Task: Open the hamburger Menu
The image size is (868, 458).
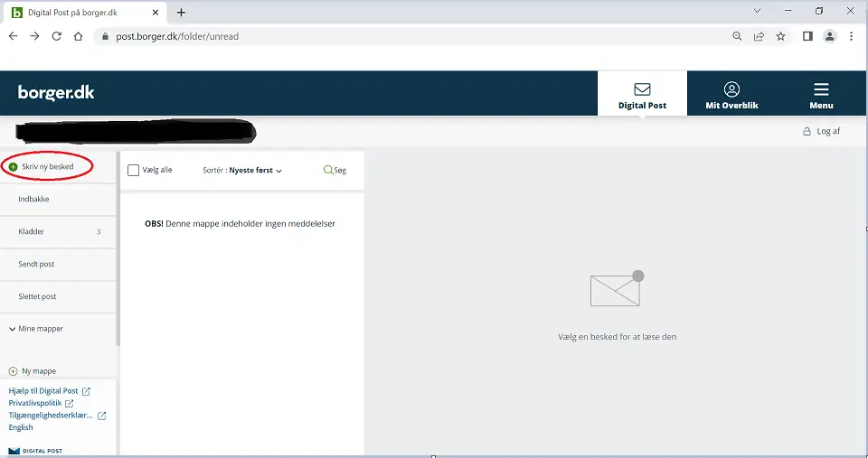Action: click(822, 94)
